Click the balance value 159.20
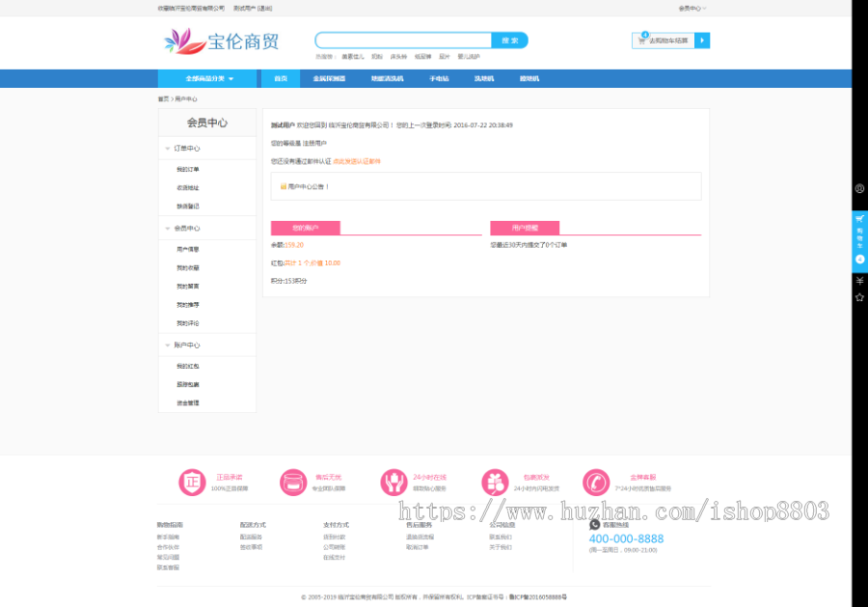Screen dimensions: 868x607 [x=294, y=245]
